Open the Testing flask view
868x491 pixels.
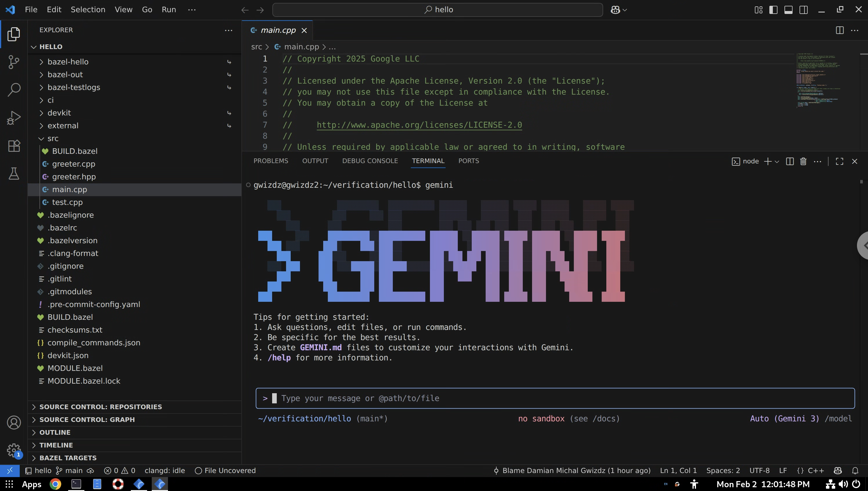14,173
